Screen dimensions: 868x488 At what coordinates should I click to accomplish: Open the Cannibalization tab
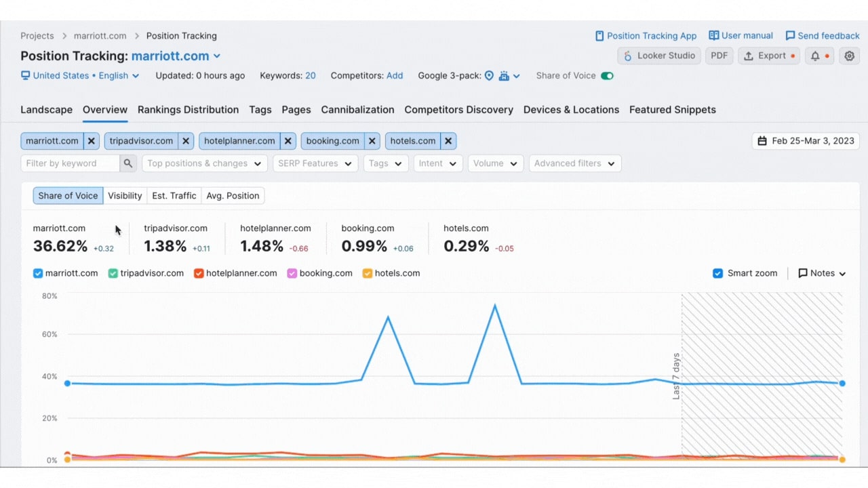(357, 109)
